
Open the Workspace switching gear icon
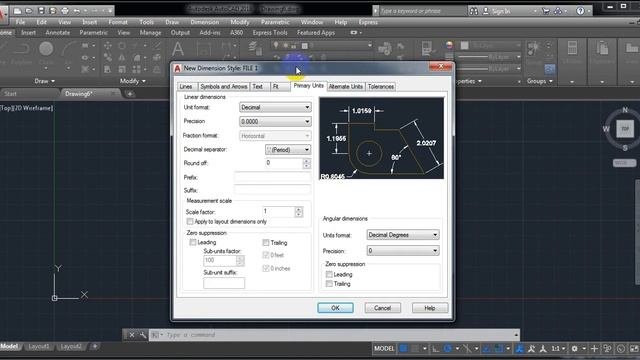coord(574,349)
